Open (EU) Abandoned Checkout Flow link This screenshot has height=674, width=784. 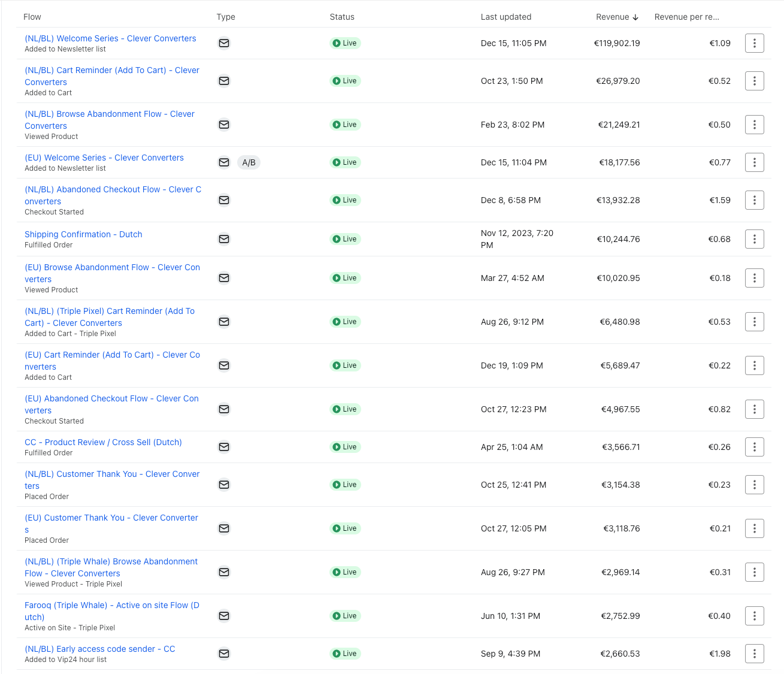(x=112, y=404)
